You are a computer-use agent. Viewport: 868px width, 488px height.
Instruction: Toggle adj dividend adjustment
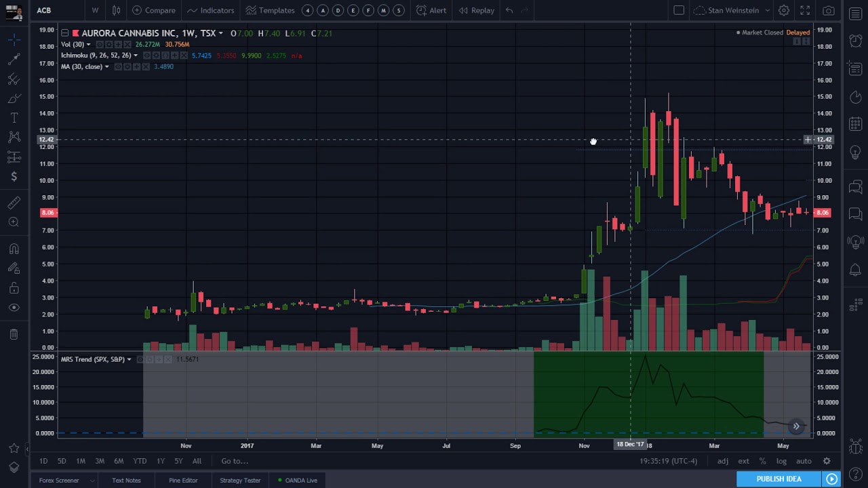coord(723,461)
